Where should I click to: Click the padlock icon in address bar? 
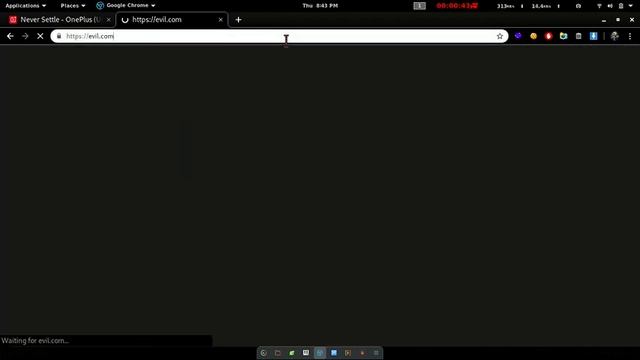coord(59,36)
